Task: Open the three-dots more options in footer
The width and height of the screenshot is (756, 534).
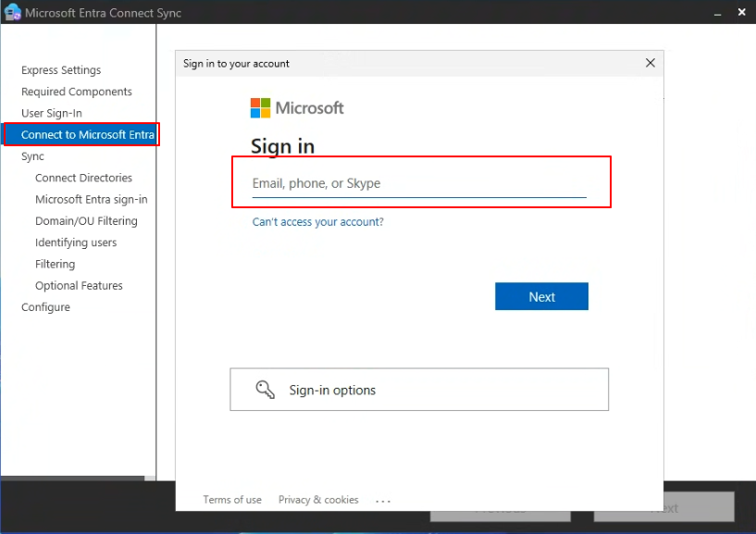Action: (x=383, y=501)
